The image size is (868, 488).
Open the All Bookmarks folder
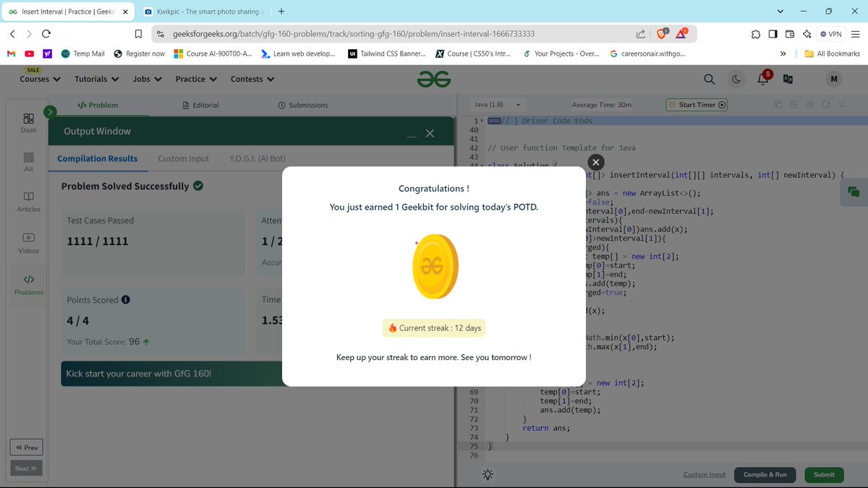pyautogui.click(x=833, y=53)
